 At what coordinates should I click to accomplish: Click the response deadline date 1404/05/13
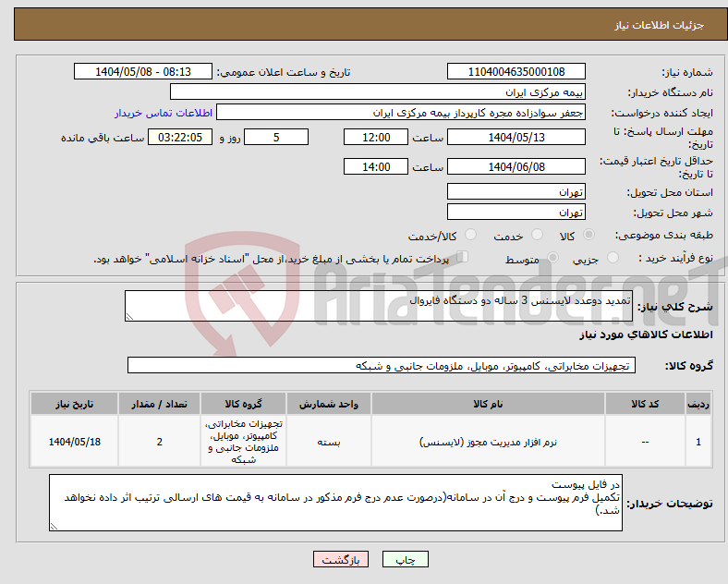pos(516,137)
